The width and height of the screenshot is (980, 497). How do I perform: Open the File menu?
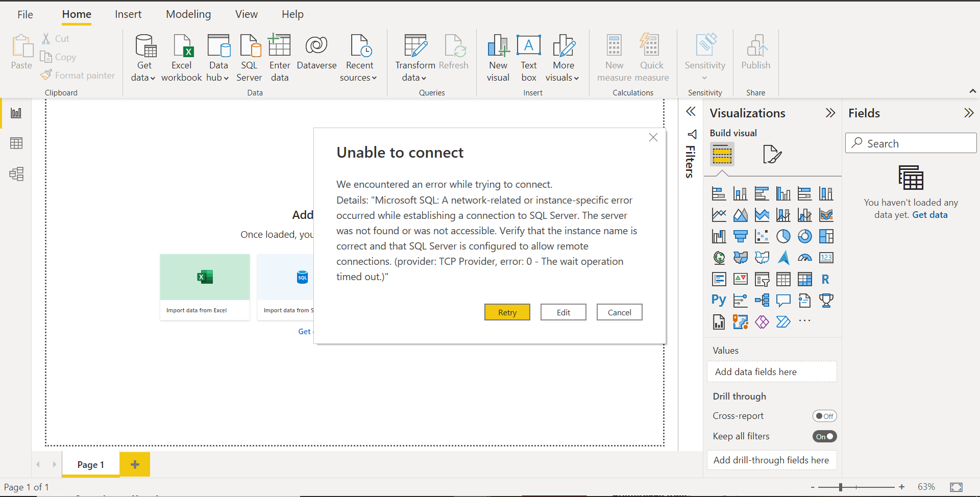tap(25, 14)
